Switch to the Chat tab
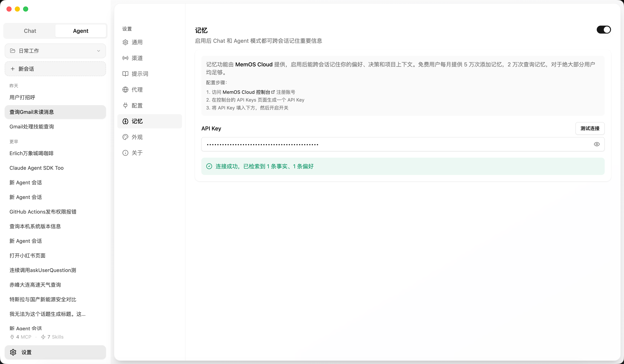This screenshot has width=624, height=364. (30, 31)
